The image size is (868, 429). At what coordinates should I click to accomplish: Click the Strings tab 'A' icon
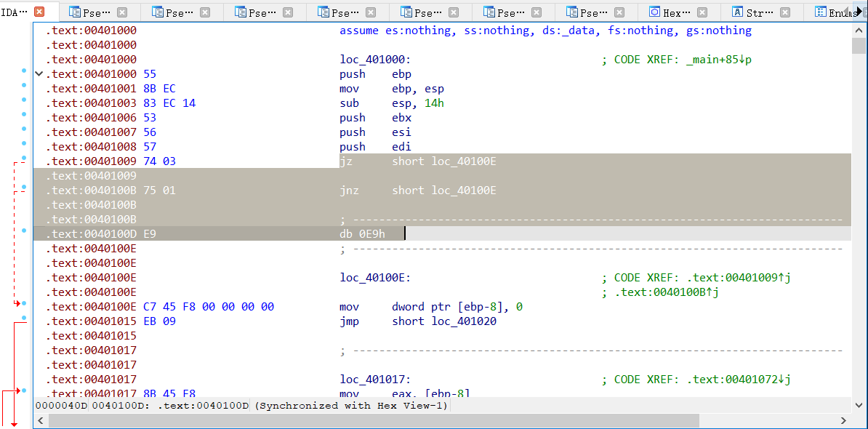(x=737, y=12)
